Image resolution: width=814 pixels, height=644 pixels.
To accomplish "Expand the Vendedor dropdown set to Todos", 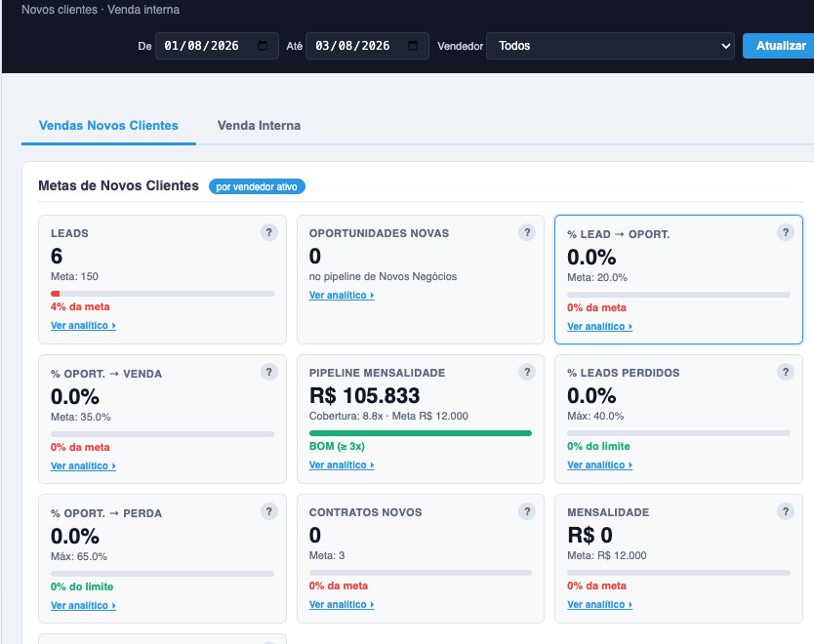I will pyautogui.click(x=610, y=46).
